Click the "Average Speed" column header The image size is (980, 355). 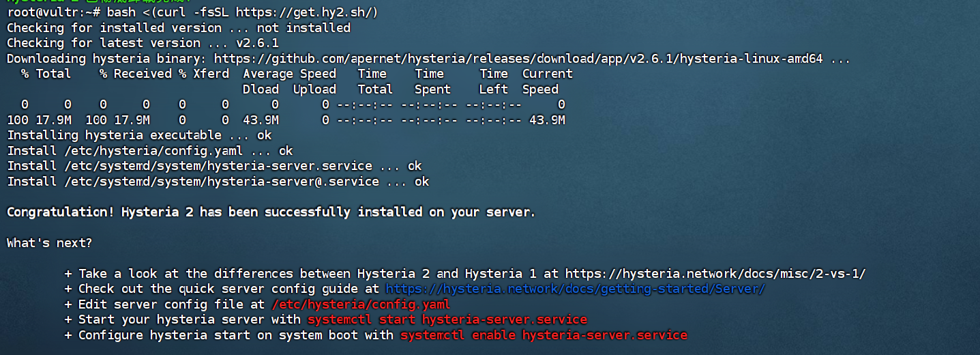click(290, 74)
